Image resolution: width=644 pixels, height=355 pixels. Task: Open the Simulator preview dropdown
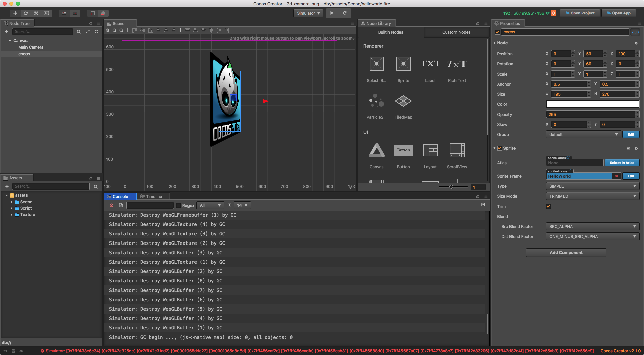(x=308, y=13)
